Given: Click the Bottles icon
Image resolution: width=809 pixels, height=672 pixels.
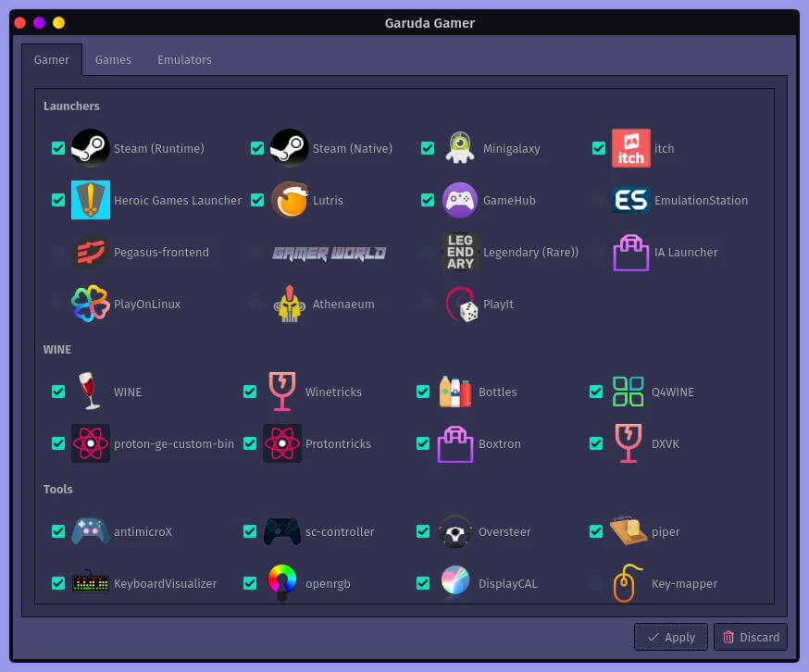Looking at the screenshot, I should tap(455, 392).
